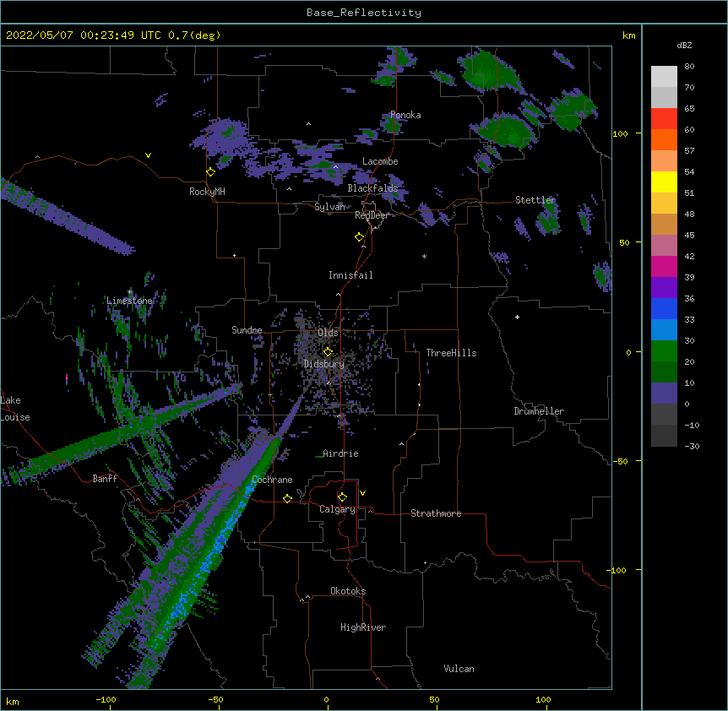
Task: Click the 50 tick label on horizontal axis
Action: click(x=434, y=699)
